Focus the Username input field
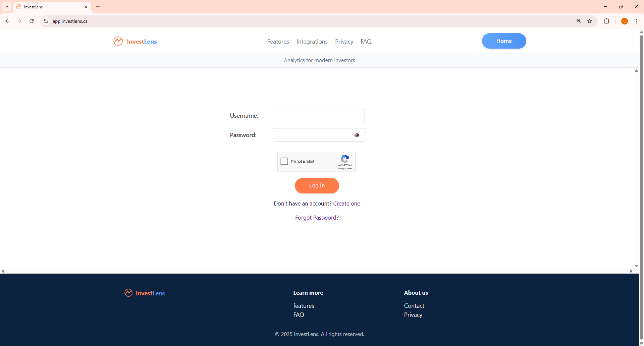Screen dimensions: 644x346 tap(319, 115)
